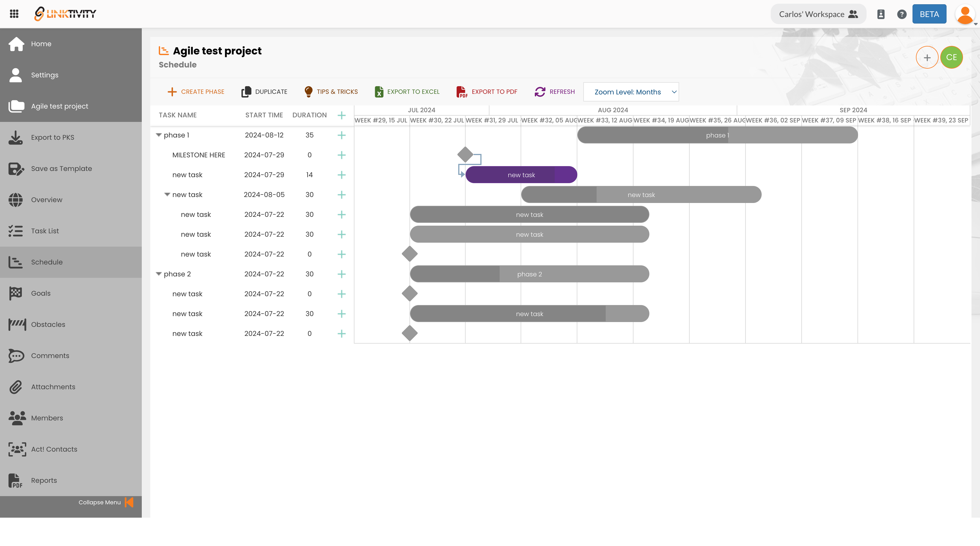Collapse the sidebar menu
The image size is (980, 546).
[106, 502]
